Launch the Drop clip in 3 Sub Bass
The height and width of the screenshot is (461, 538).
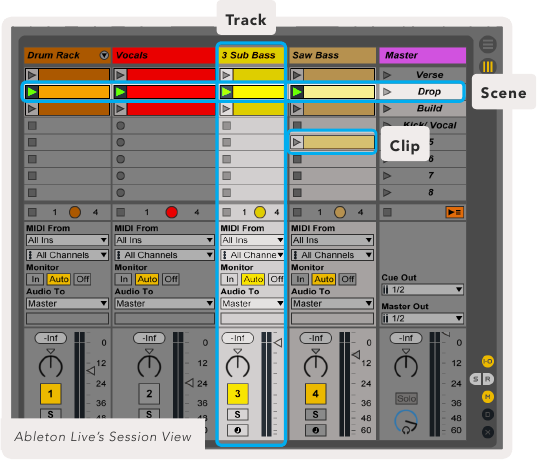point(226,92)
